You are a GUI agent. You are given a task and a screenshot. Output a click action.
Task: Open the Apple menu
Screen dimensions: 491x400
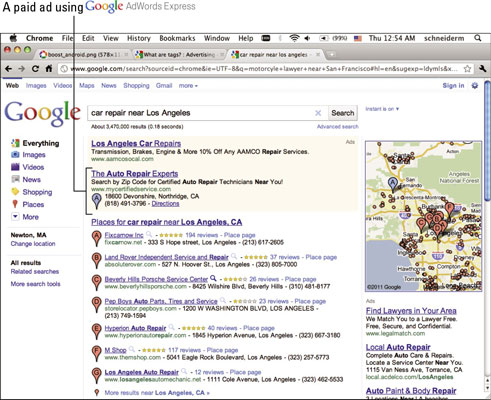point(13,38)
